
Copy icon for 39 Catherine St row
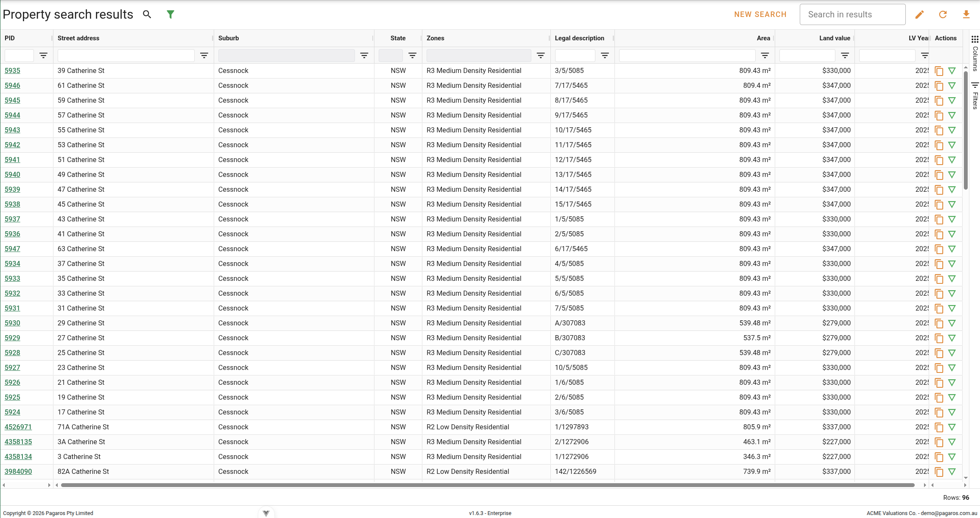(x=939, y=71)
